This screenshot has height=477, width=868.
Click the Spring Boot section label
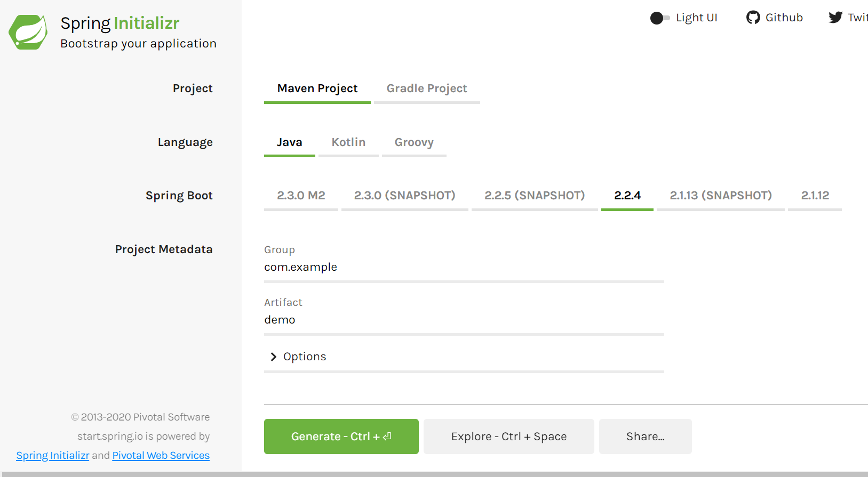click(179, 196)
